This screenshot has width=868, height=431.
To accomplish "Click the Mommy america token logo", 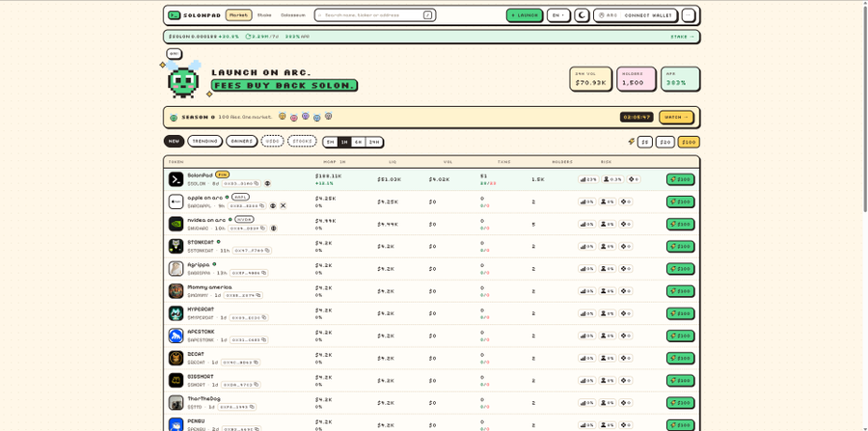I will 176,291.
